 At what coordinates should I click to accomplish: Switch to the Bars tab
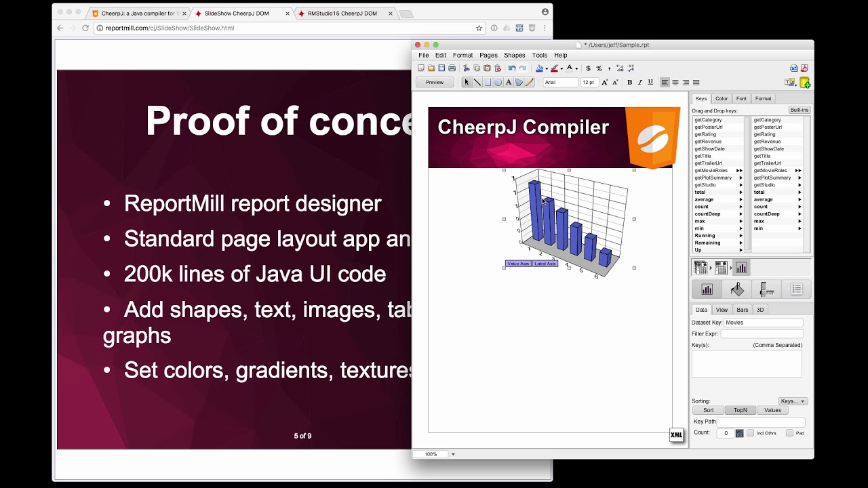pos(743,310)
